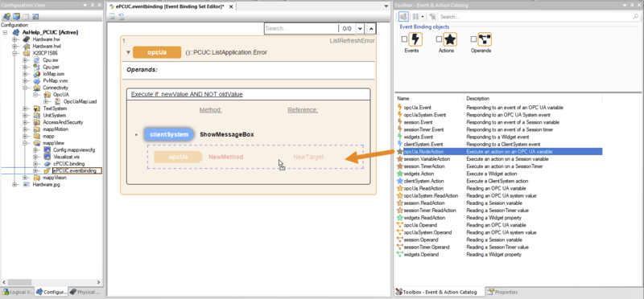Open the Configuration View panel menu arrow
Viewport: 644px width, 299px height.
[85, 6]
